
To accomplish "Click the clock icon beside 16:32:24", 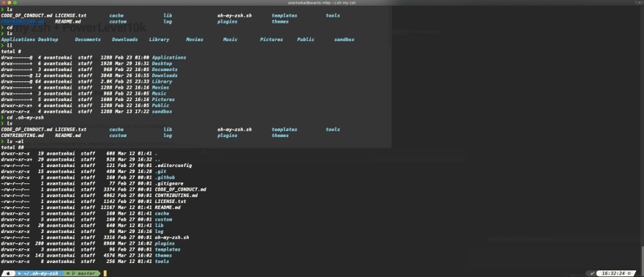I will pos(629,273).
